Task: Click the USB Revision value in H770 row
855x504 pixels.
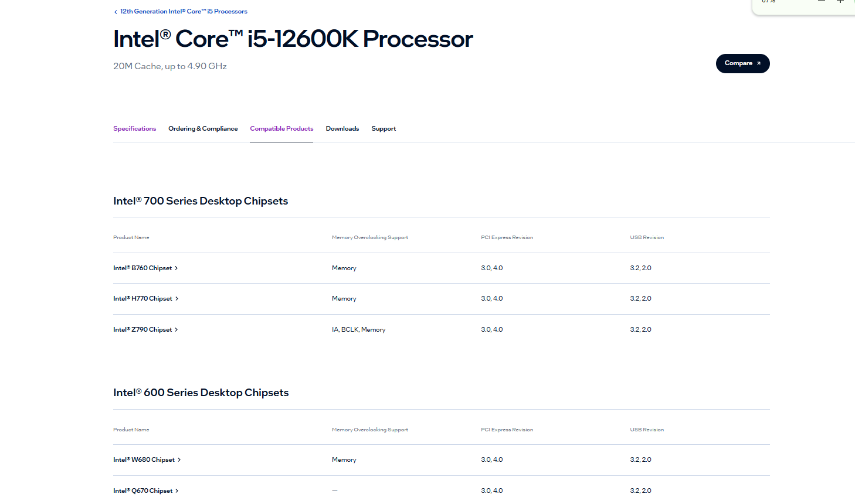Action: 641,298
